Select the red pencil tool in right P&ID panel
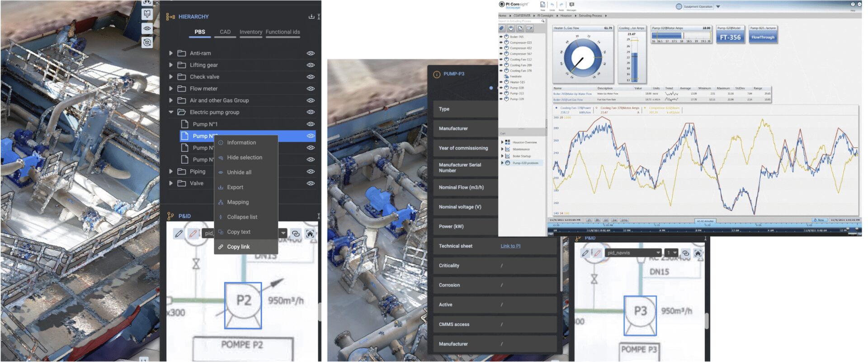Image resolution: width=868 pixels, height=362 pixels. point(597,253)
